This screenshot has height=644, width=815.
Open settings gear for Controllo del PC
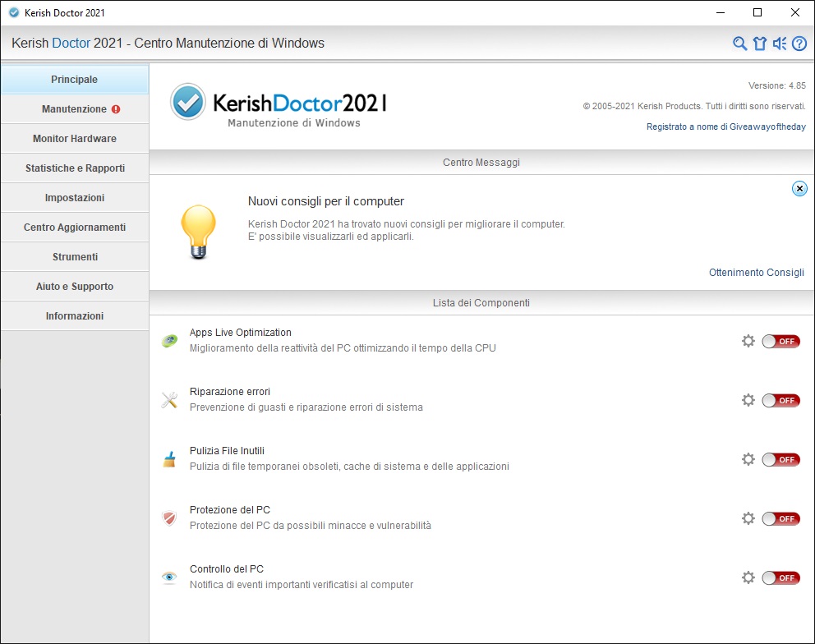click(748, 577)
